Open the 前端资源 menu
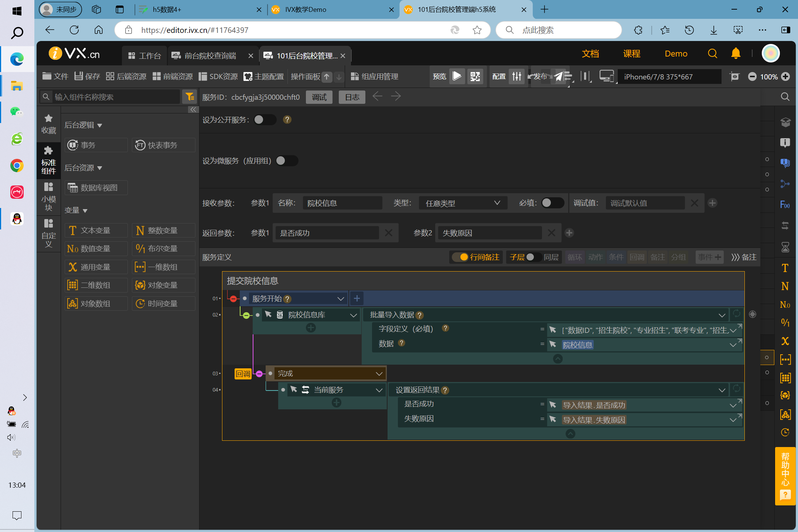This screenshot has height=532, width=798. tap(173, 76)
